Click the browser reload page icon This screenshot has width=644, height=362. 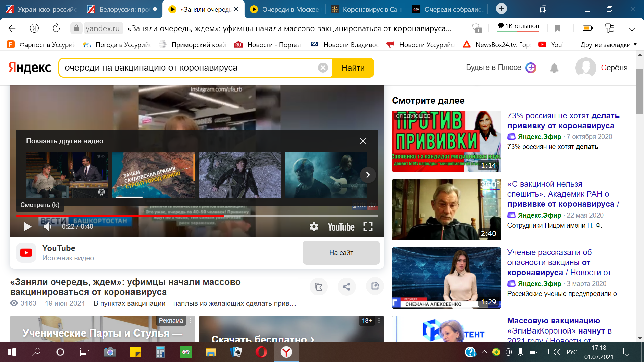point(56,28)
